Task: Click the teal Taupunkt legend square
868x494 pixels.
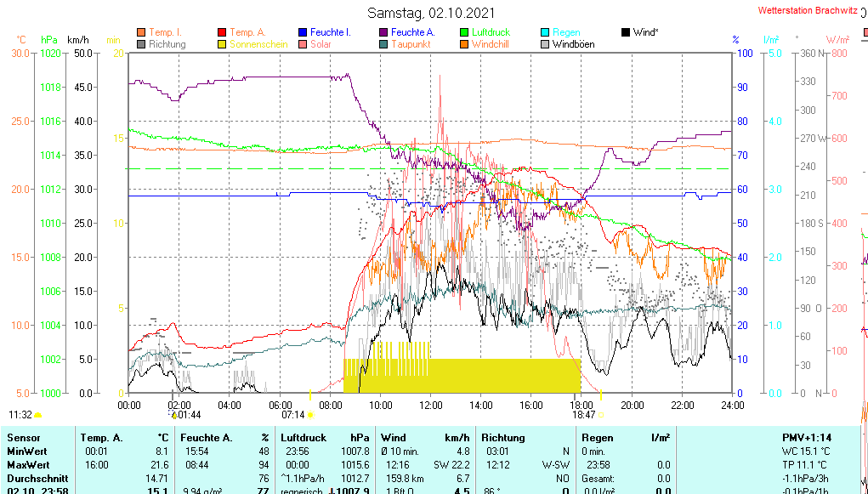Action: click(x=383, y=44)
